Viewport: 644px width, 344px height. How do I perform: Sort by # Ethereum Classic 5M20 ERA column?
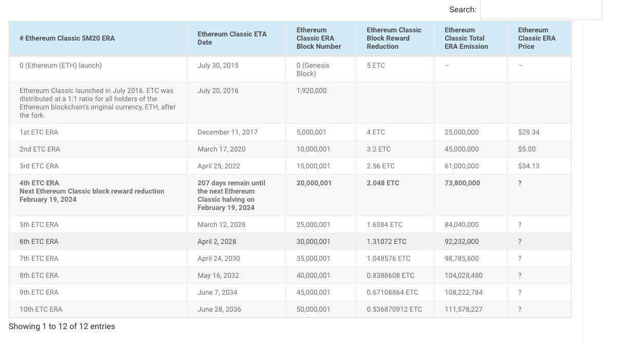coord(98,39)
